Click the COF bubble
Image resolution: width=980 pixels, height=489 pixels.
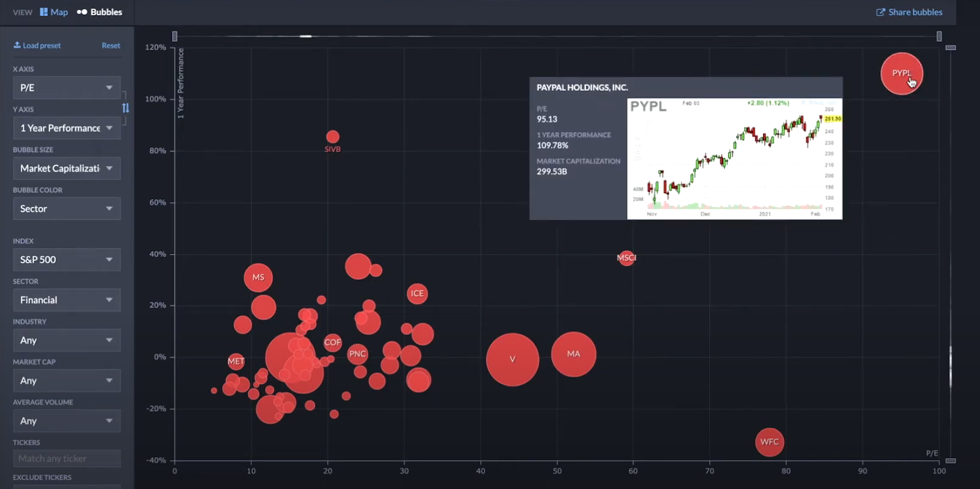click(x=333, y=343)
